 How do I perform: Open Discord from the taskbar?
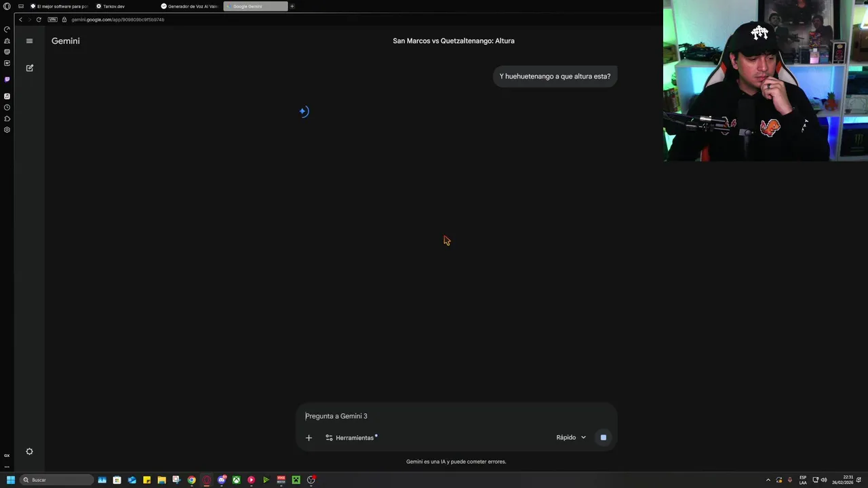(x=221, y=480)
